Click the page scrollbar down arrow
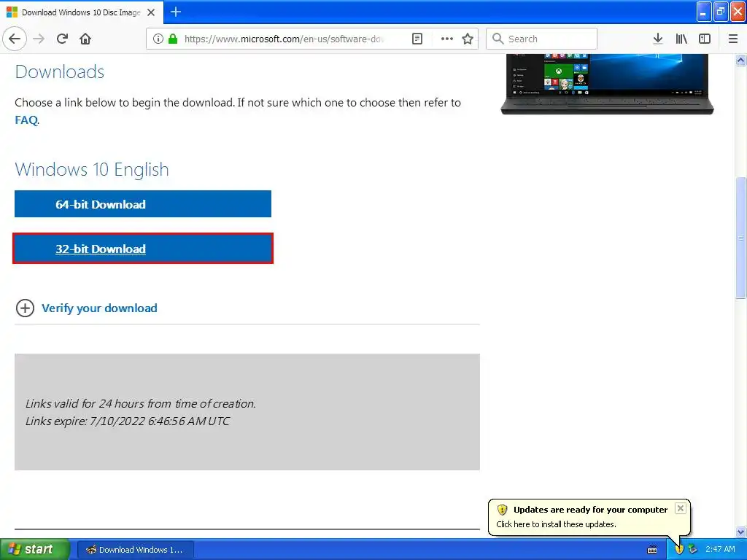Image resolution: width=747 pixels, height=560 pixels. [740, 532]
